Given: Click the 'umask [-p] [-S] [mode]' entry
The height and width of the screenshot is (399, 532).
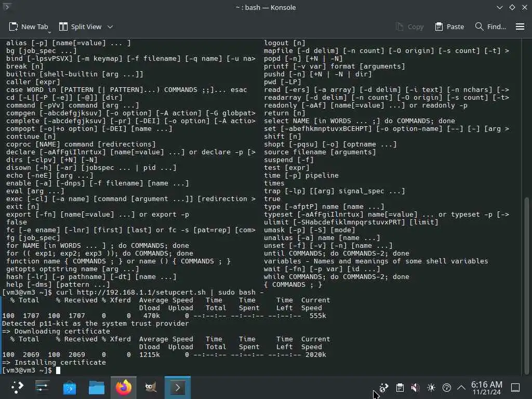Looking at the screenshot, I should [x=310, y=230].
